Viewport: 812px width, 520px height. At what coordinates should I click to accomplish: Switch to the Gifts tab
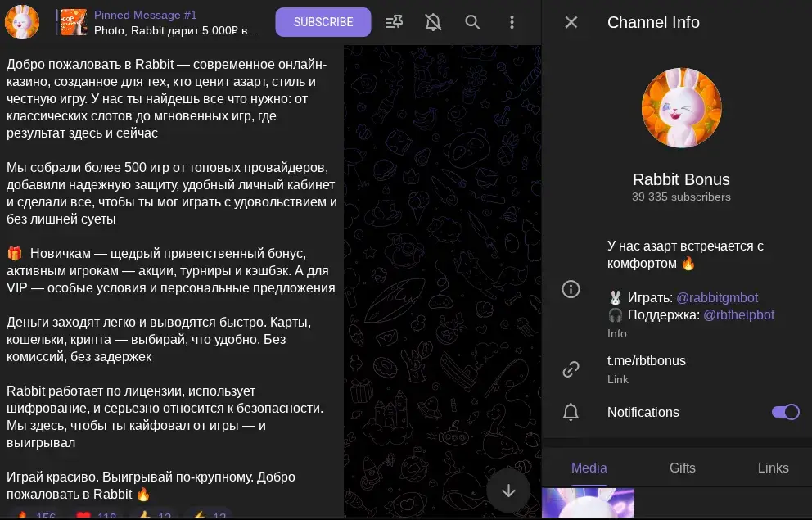(x=682, y=468)
